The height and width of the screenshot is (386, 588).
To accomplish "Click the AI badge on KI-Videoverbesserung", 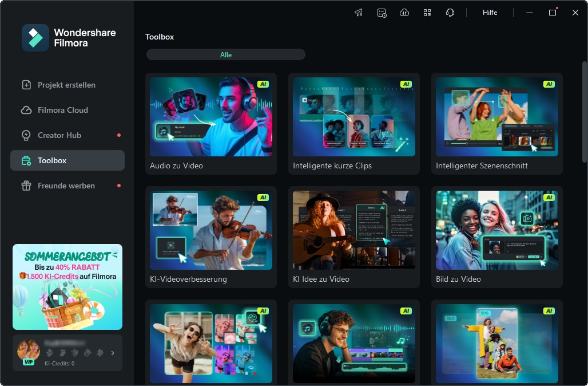I will (263, 198).
